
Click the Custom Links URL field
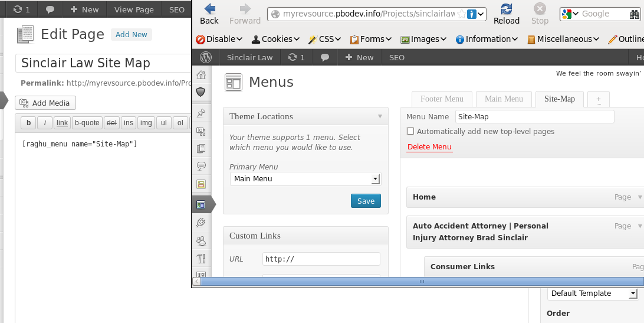click(x=321, y=259)
